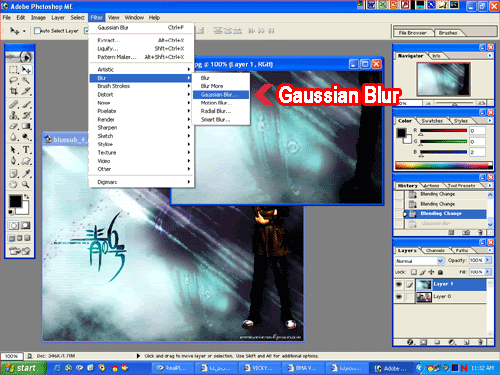The height and width of the screenshot is (375, 500).
Task: Switch to the Channels tab
Action: pyautogui.click(x=435, y=250)
